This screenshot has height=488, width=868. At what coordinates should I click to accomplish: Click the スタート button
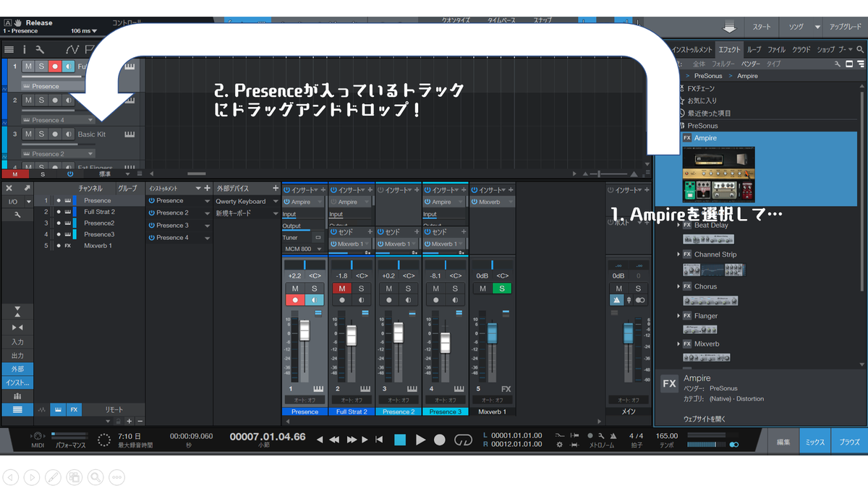pyautogui.click(x=762, y=27)
